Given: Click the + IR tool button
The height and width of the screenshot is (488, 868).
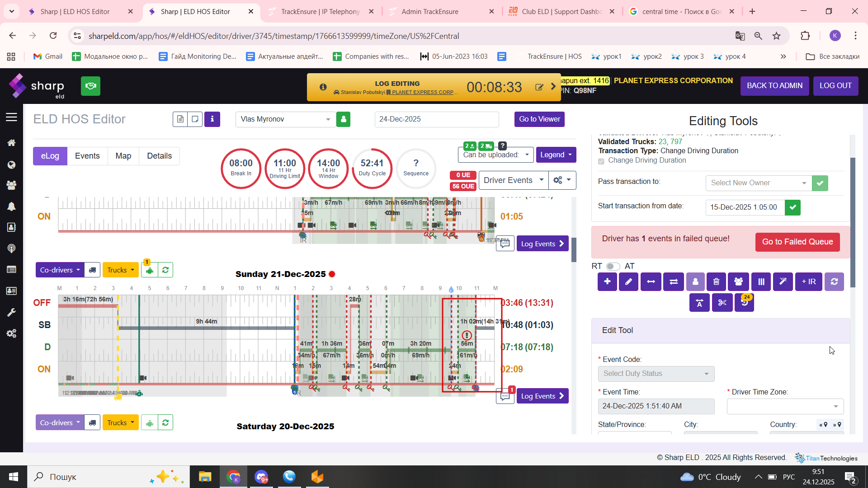Looking at the screenshot, I should [x=808, y=282].
